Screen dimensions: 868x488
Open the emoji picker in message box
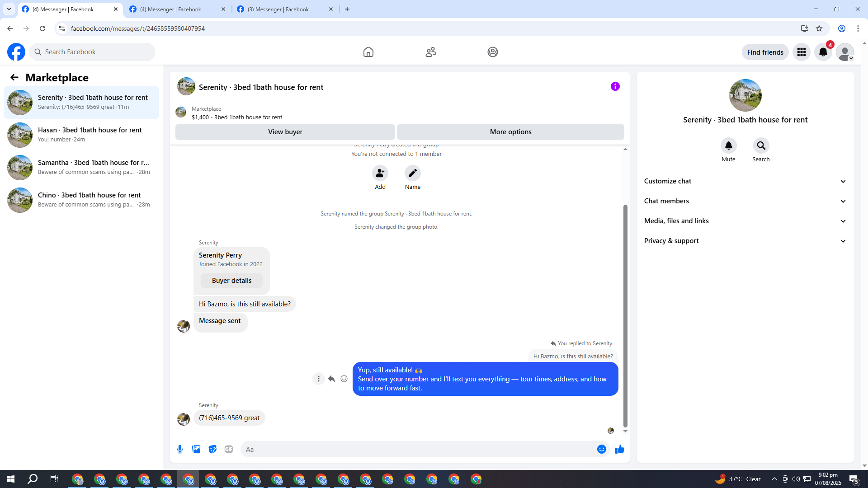pos(602,449)
